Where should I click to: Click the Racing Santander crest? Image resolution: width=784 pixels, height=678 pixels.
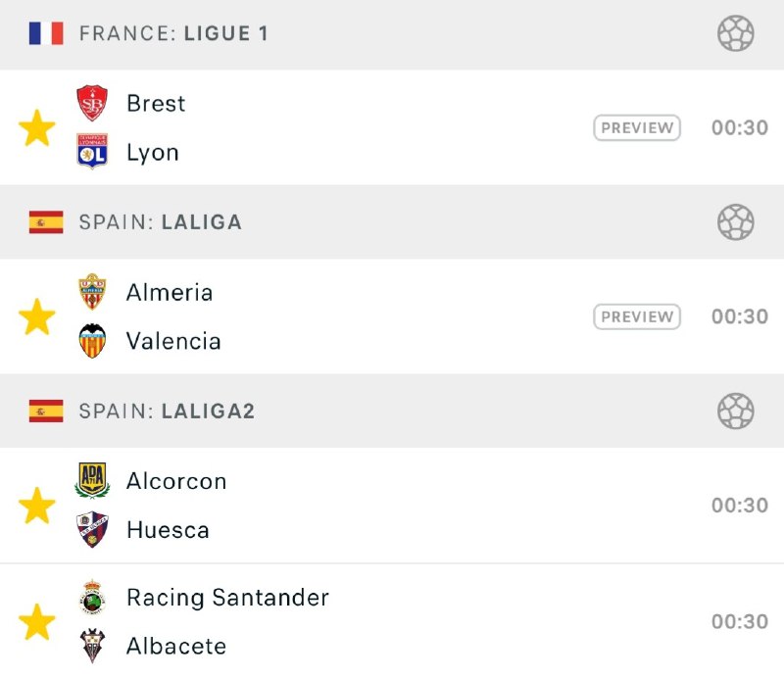92,598
